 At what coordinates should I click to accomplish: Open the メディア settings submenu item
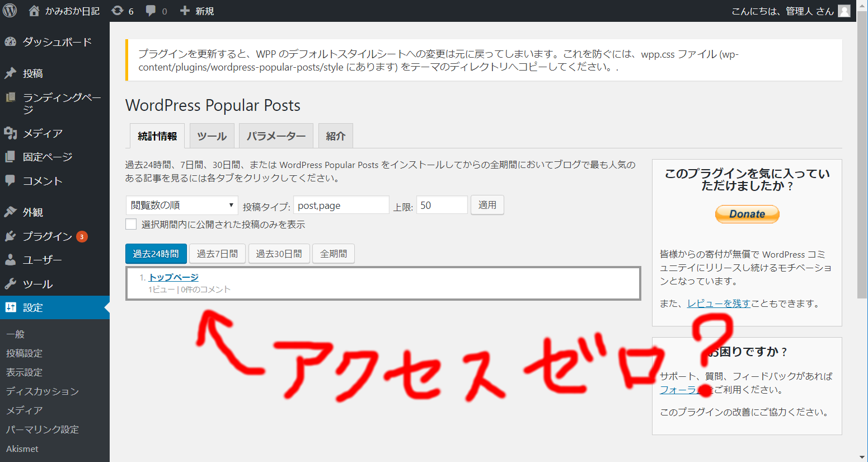pos(24,410)
